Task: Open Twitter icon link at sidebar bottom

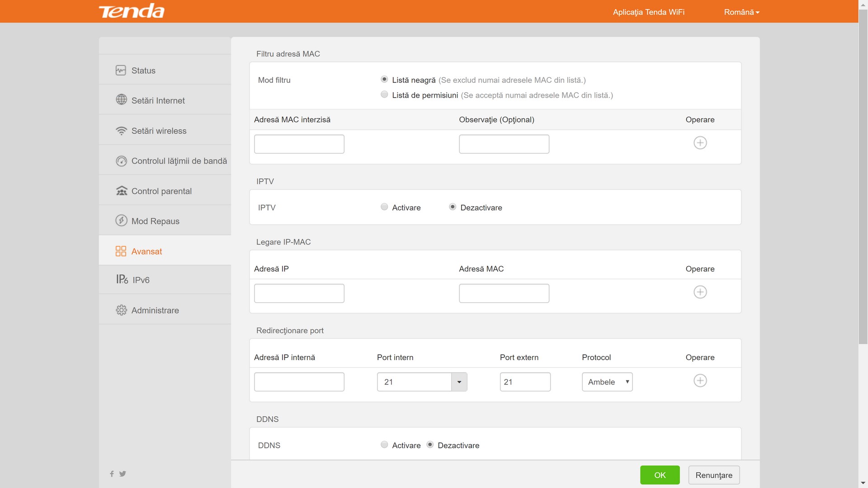Action: tap(123, 474)
